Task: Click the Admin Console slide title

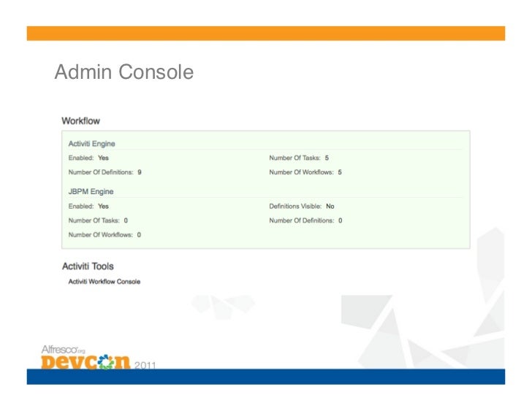Action: 123,72
